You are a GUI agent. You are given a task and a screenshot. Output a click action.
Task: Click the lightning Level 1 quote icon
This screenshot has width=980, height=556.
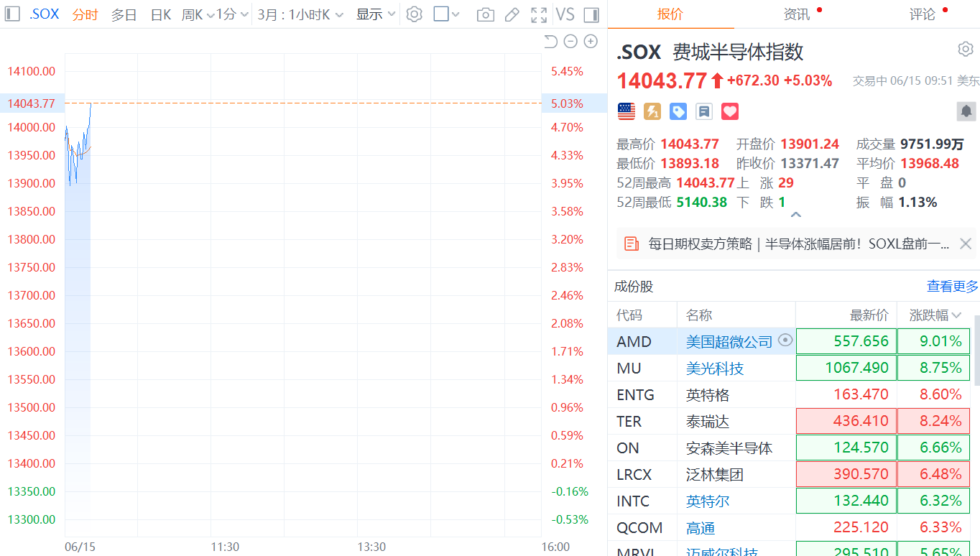652,111
